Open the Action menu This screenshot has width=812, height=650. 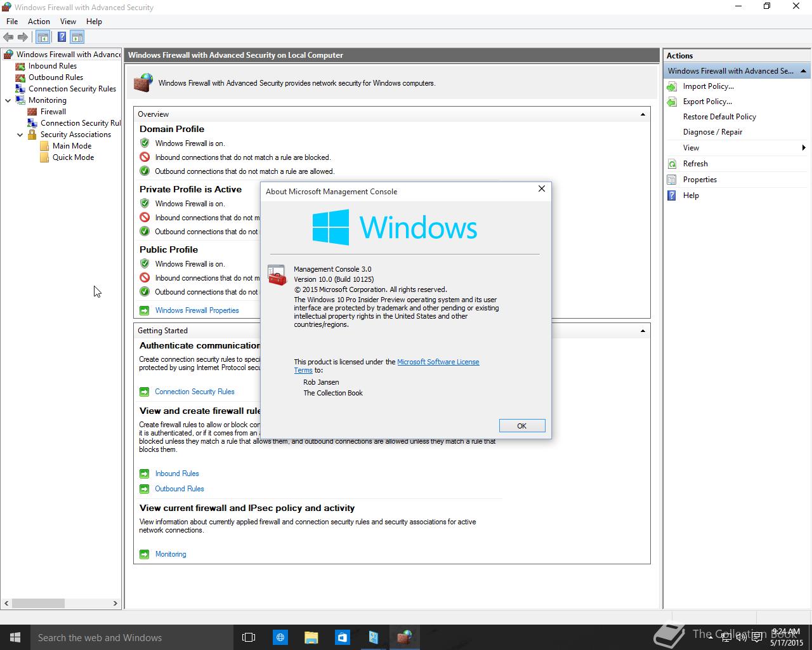[x=39, y=22]
